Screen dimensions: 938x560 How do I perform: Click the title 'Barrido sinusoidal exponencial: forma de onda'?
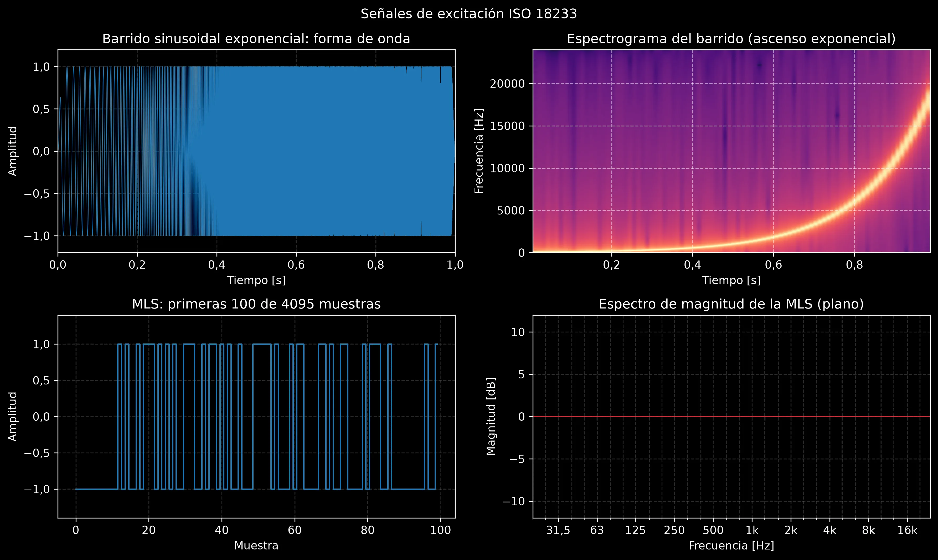pos(256,39)
